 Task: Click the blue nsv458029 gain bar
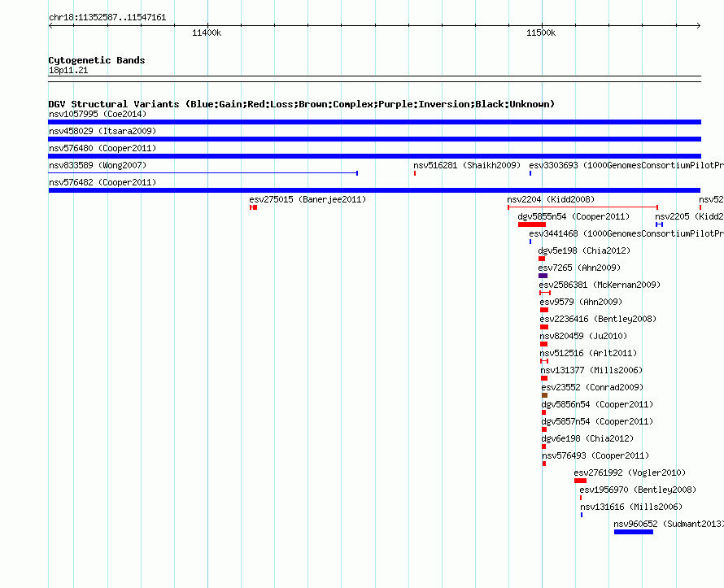coord(374,139)
